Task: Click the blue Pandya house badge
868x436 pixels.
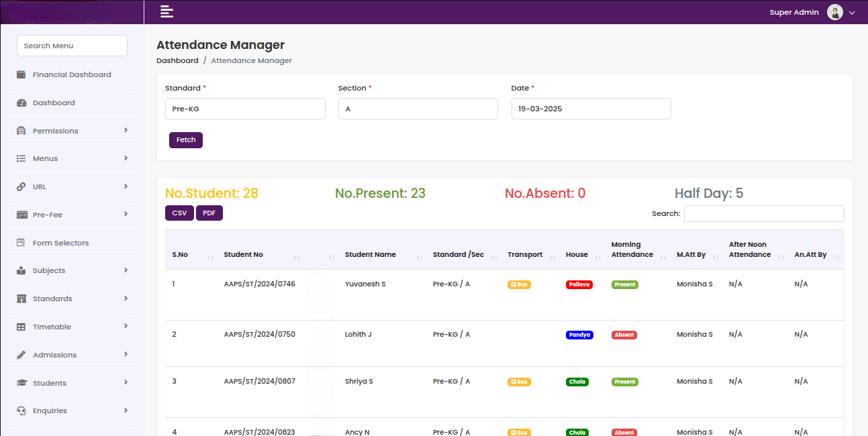Action: pyautogui.click(x=579, y=335)
